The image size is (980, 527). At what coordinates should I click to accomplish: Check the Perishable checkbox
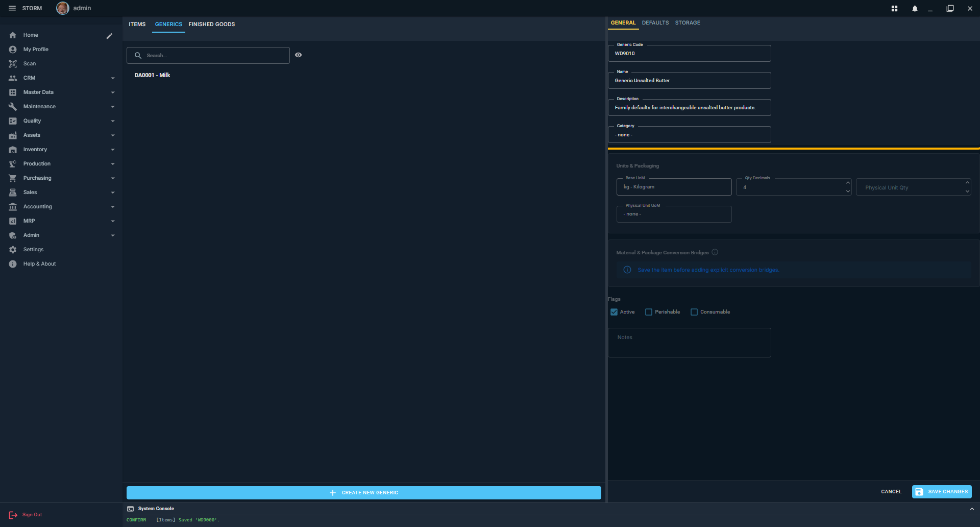[x=649, y=312]
